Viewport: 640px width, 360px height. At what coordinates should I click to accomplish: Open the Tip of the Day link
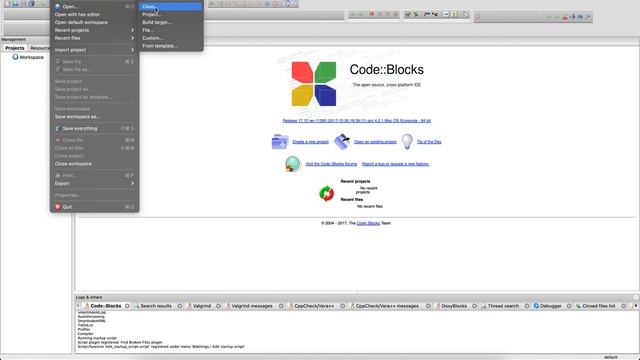click(x=429, y=142)
